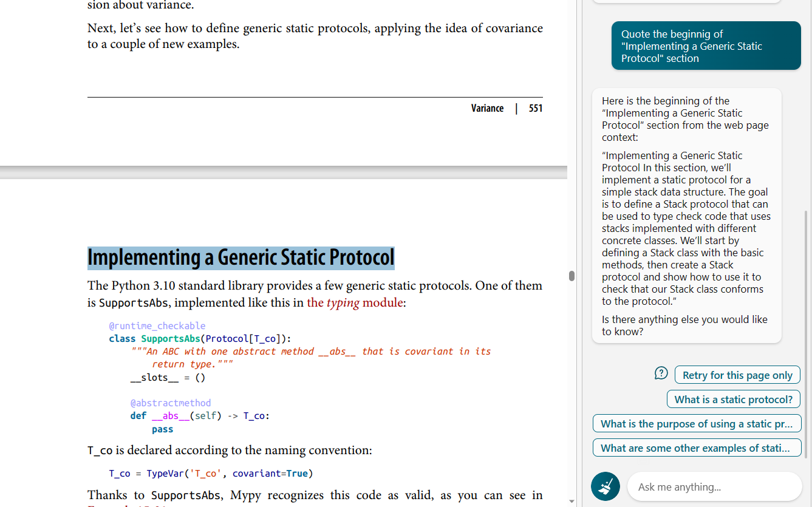
Task: Click the '@abstractmethod' decorator line
Action: 171,403
